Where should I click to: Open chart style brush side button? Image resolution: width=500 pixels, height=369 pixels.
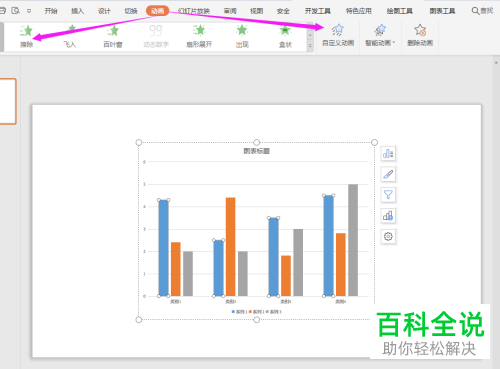click(x=388, y=174)
